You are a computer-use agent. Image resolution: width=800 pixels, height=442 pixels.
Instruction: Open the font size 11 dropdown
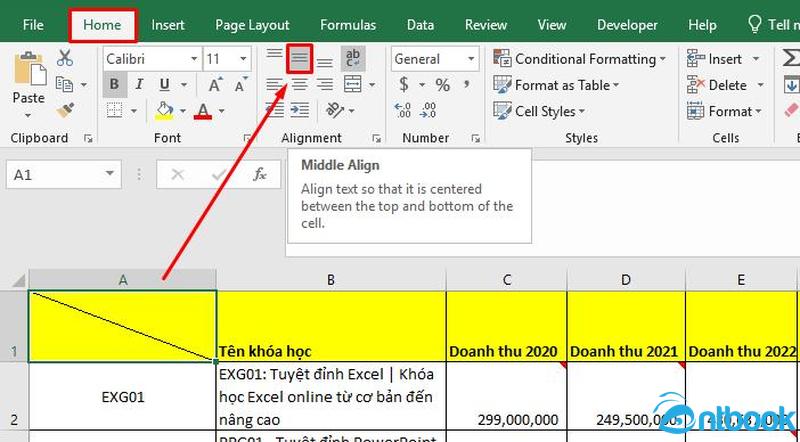tap(243, 59)
